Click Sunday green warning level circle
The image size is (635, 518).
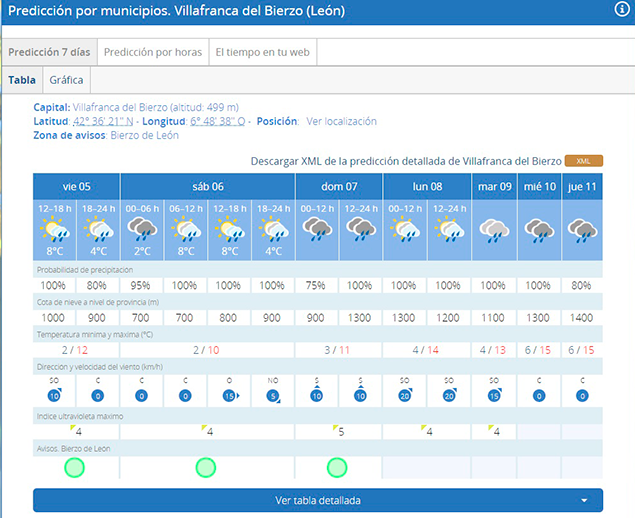click(x=339, y=467)
